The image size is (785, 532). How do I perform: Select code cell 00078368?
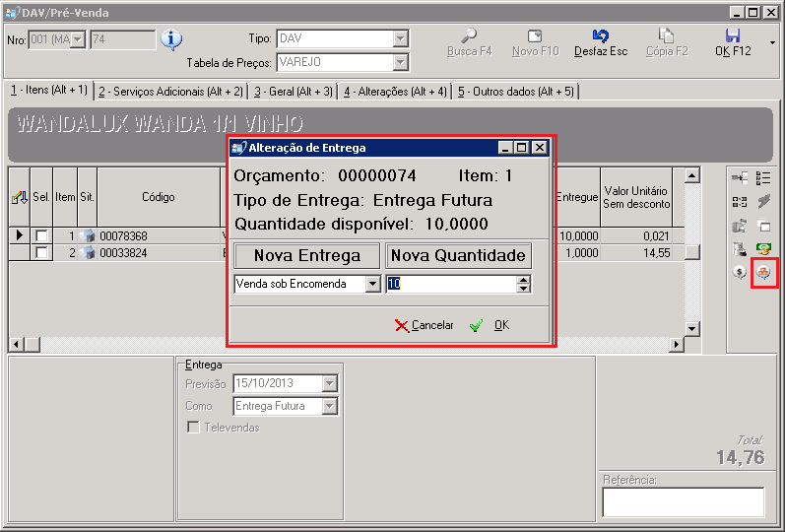159,235
